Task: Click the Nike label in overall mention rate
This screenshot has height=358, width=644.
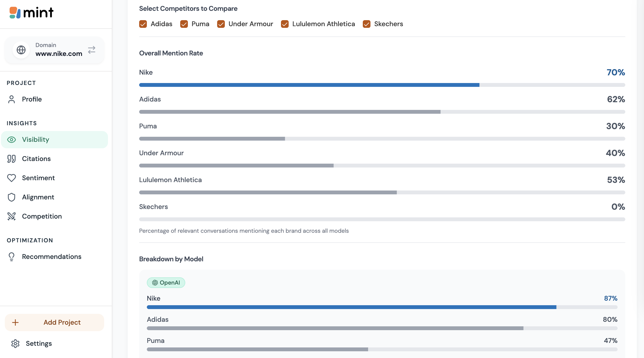Action: tap(146, 72)
